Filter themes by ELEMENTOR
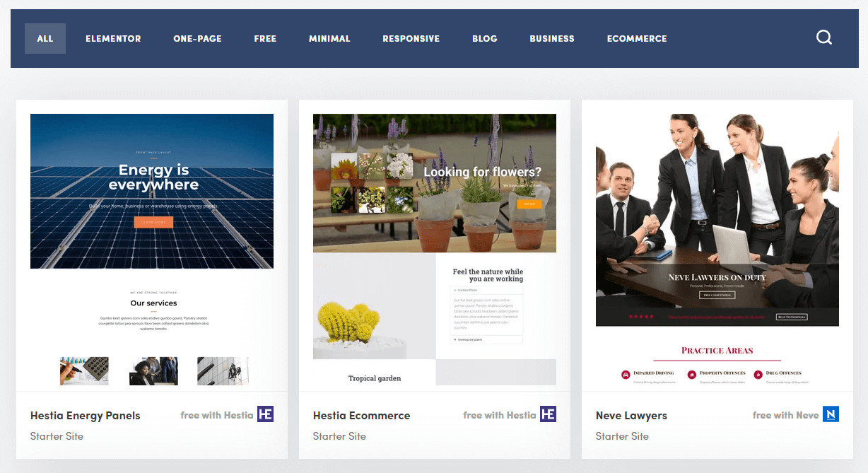 113,38
